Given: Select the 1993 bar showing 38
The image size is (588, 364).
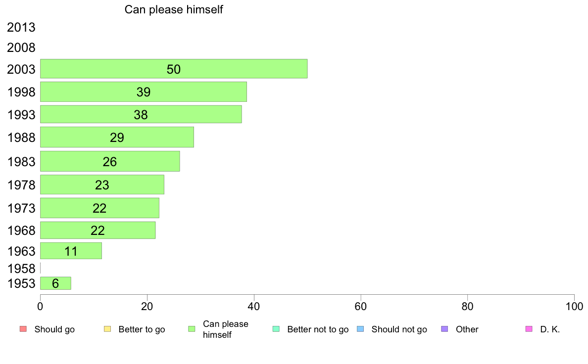Looking at the screenshot, I should coord(141,114).
